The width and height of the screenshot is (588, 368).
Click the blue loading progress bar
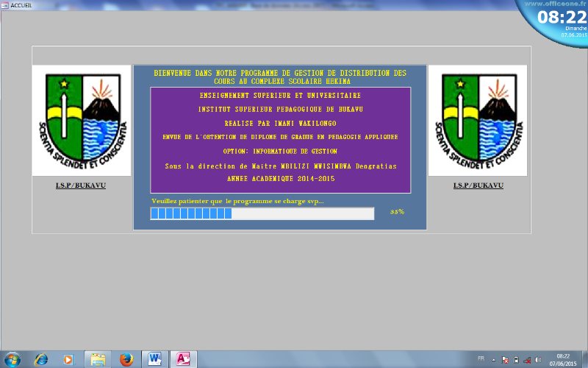point(262,213)
